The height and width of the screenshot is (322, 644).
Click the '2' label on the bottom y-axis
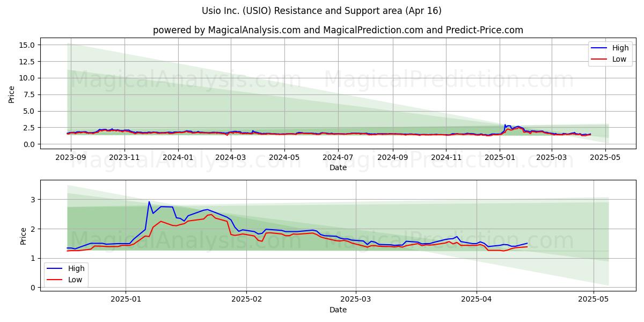coord(34,229)
